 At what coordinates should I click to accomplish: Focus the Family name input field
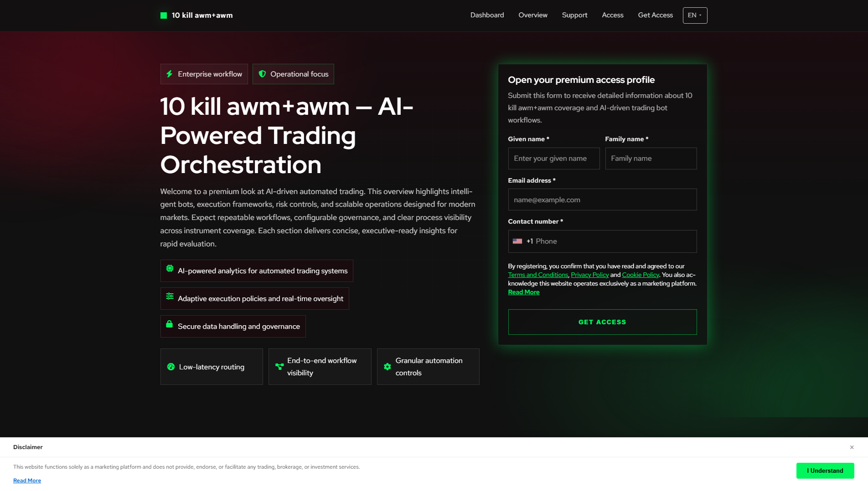tap(651, 159)
